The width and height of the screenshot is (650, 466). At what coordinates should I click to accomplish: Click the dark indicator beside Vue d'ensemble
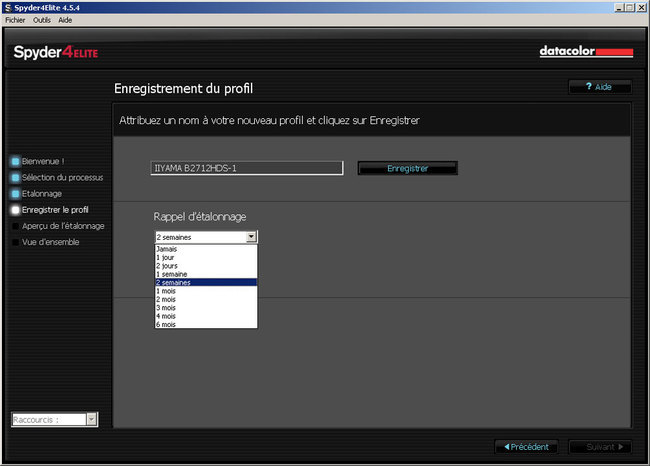pos(15,242)
